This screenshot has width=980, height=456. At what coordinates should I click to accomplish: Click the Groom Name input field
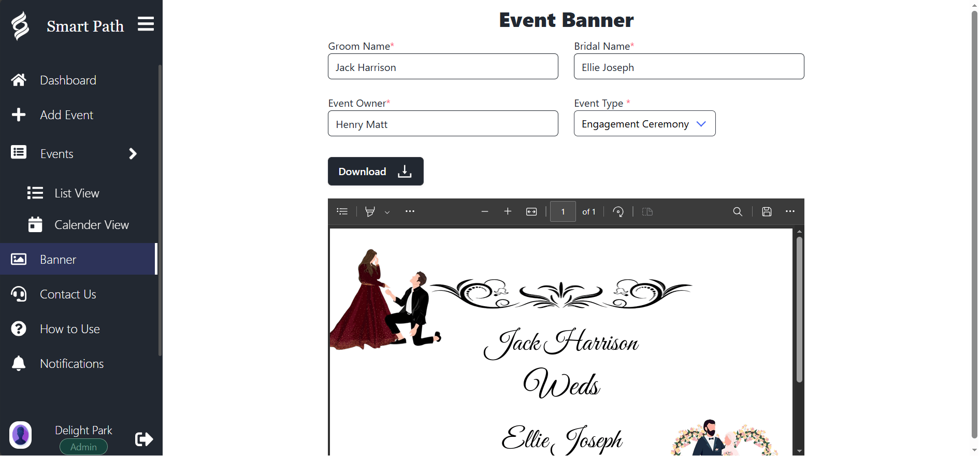click(x=443, y=67)
